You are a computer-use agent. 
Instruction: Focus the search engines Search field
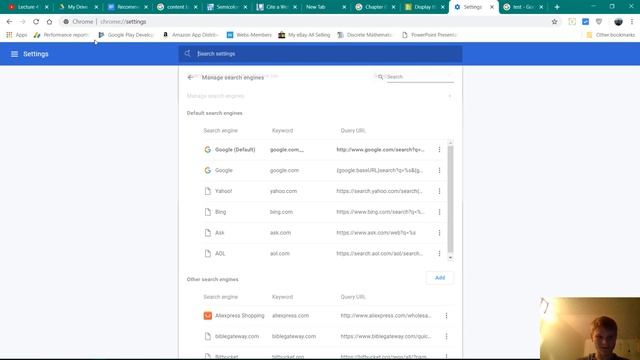click(420, 77)
